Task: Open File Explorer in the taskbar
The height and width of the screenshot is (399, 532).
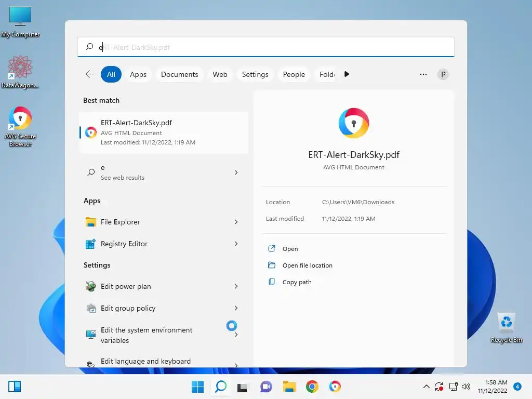Action: [289, 387]
